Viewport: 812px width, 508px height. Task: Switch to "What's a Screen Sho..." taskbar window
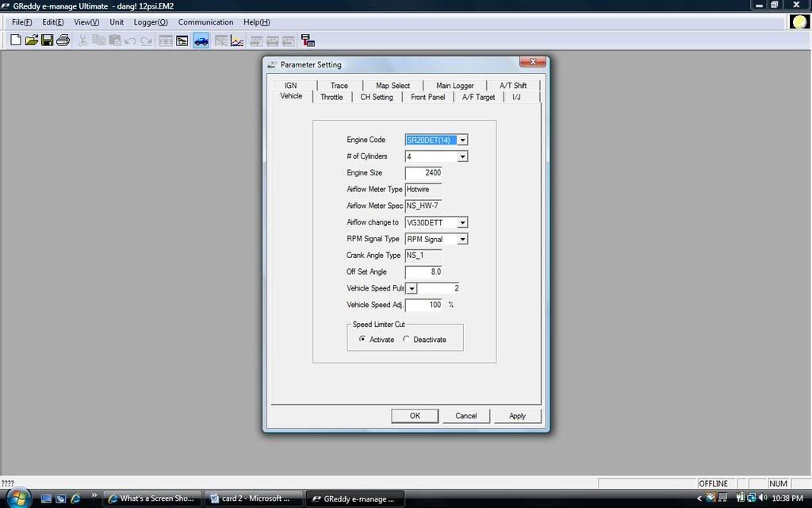[151, 498]
